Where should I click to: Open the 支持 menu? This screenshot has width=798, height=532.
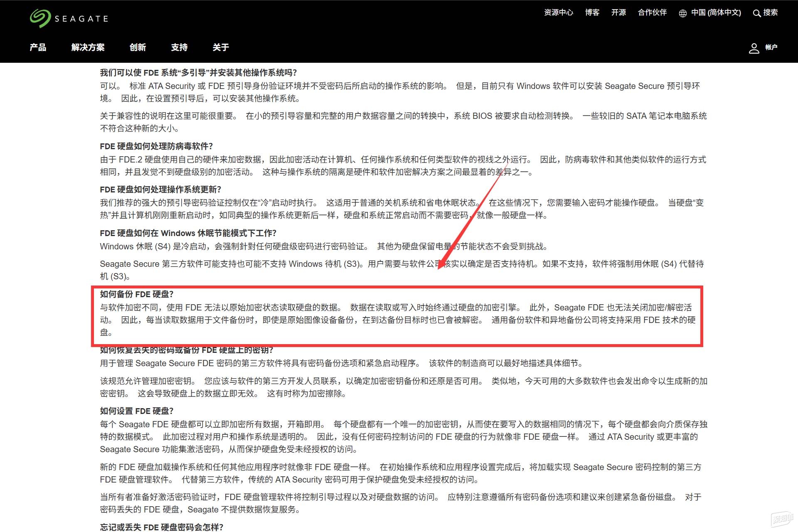tap(179, 47)
